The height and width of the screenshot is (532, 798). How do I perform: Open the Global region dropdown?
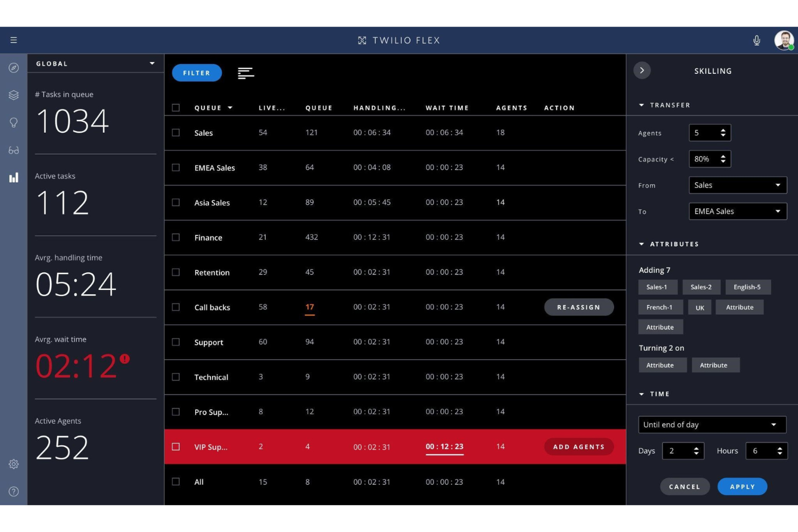pos(152,63)
